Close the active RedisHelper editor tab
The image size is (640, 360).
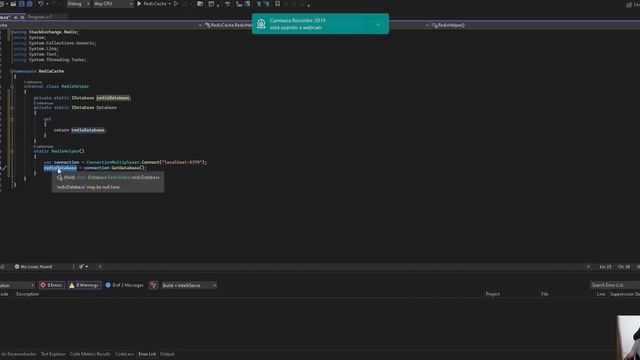22,17
